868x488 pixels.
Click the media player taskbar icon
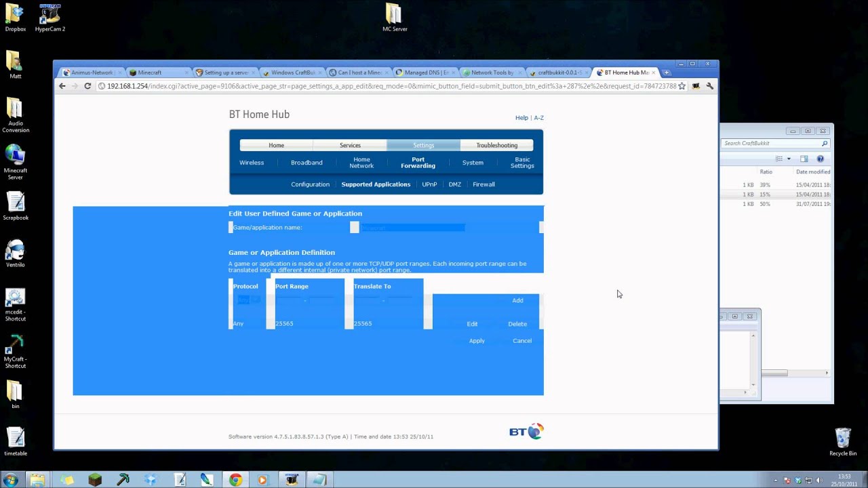[x=263, y=480]
